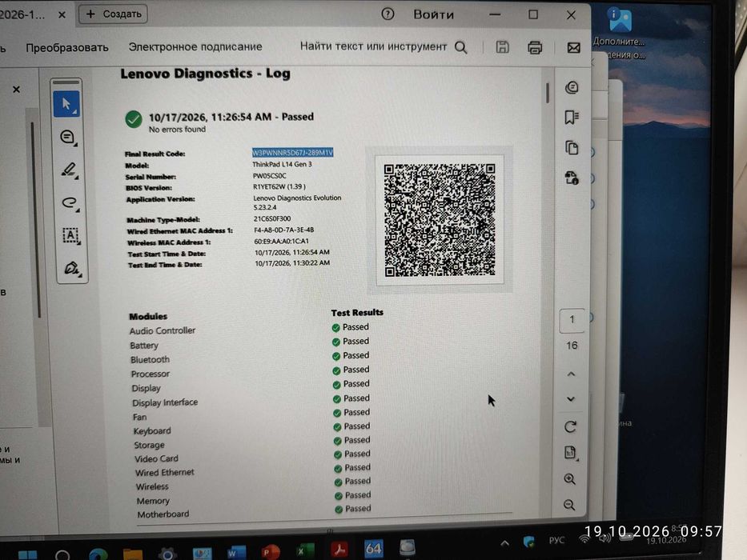Image resolution: width=747 pixels, height=560 pixels.
Task: Click the Test Results column header
Action: [x=357, y=312]
